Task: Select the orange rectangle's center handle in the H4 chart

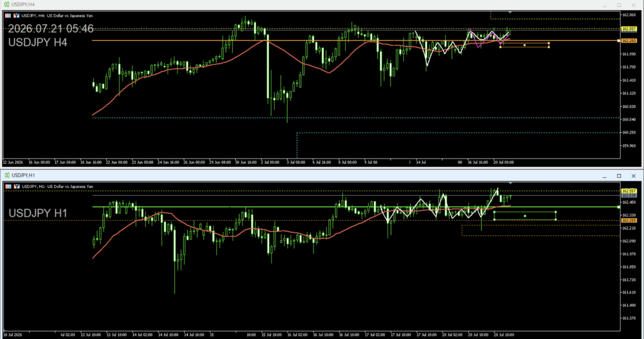Action: click(x=525, y=45)
